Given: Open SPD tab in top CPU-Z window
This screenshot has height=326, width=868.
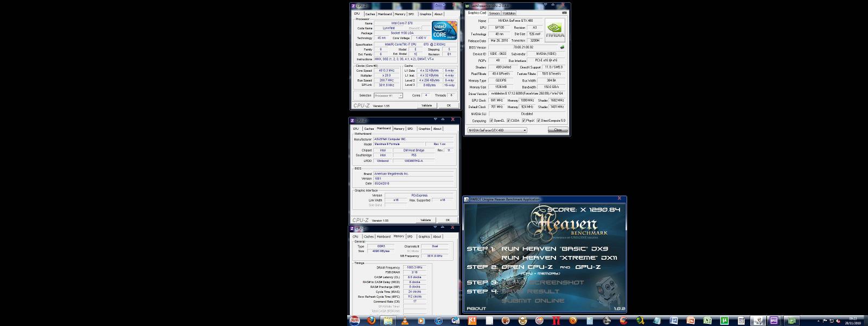Looking at the screenshot, I should (411, 14).
